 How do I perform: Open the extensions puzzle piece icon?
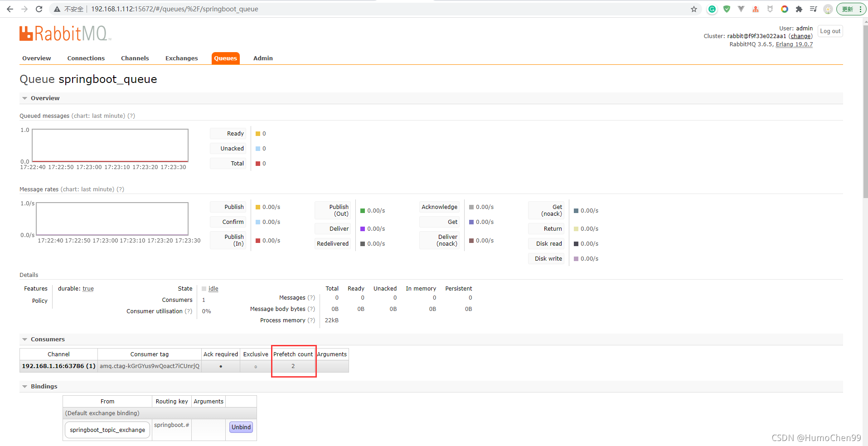tap(799, 9)
